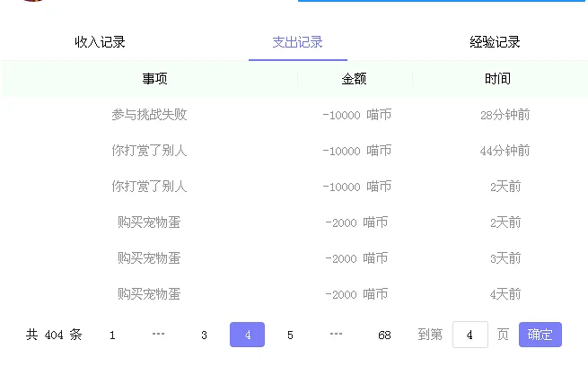Click the 时间 column header
This screenshot has width=588, height=366.
click(497, 79)
